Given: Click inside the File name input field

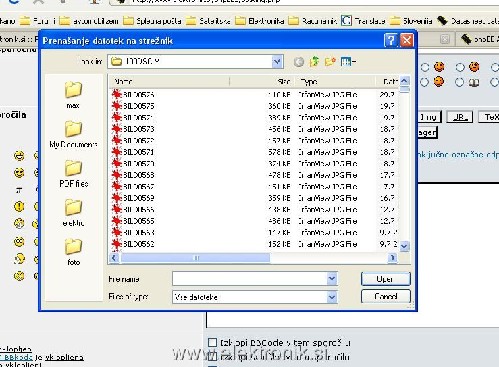Looking at the screenshot, I should coord(249,279).
